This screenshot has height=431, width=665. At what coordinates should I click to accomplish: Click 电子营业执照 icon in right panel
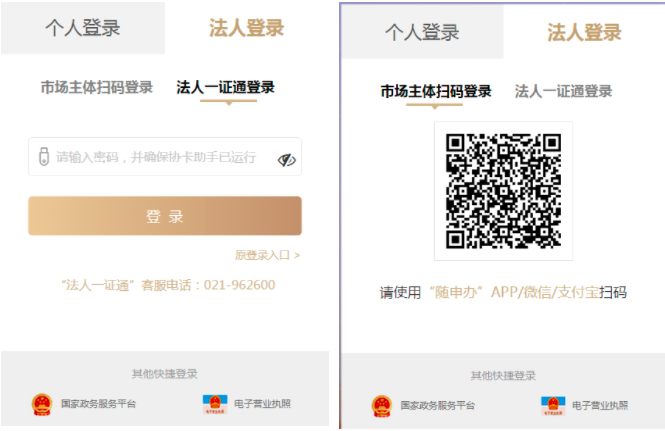coord(553,406)
